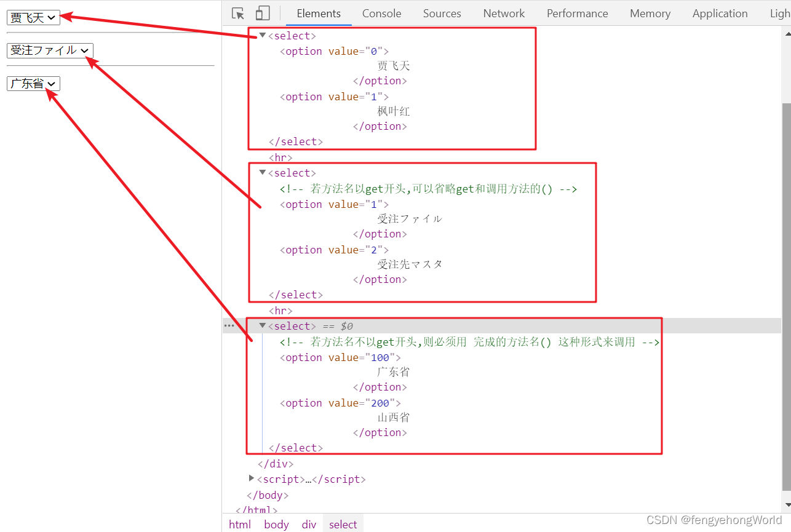791x532 pixels.
Task: Select the closing </select> line after 山西省
Action: tap(296, 448)
